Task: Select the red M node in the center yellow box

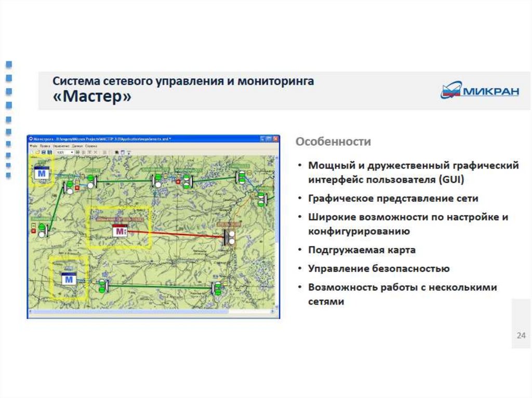Action: pos(120,231)
